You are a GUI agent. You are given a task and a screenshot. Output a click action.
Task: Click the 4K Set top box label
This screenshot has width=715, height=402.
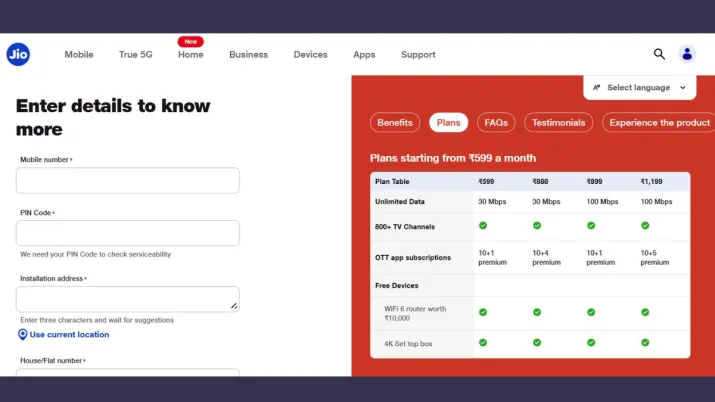pyautogui.click(x=408, y=344)
